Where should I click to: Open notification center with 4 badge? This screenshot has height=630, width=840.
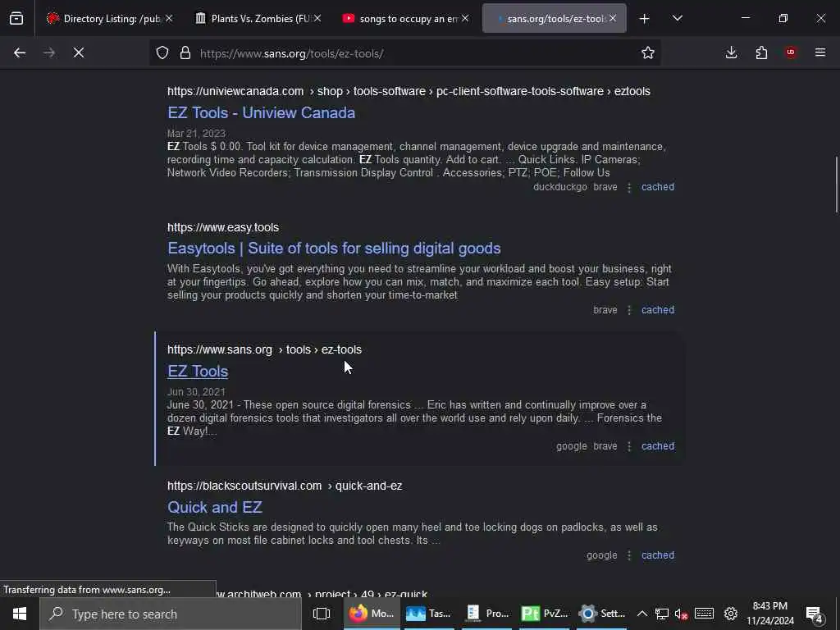coord(815,614)
